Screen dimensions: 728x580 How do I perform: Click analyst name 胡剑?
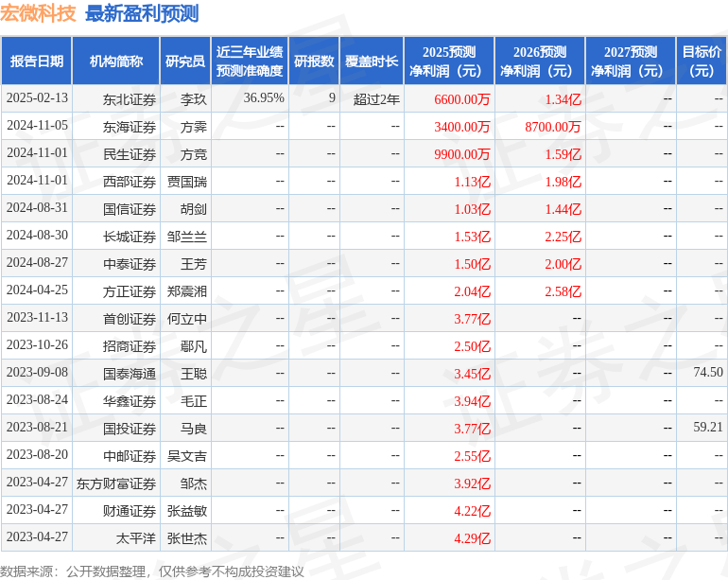194,209
